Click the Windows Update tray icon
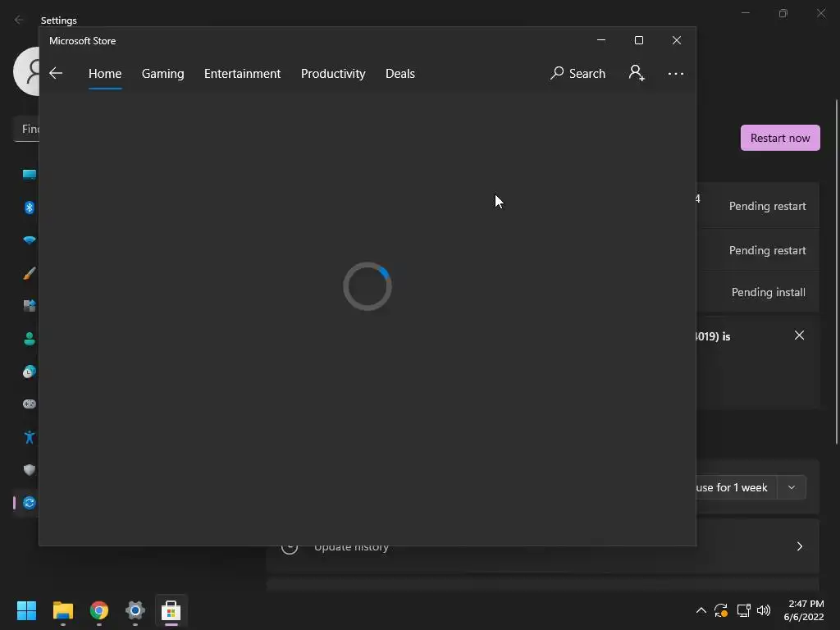 [x=721, y=610]
